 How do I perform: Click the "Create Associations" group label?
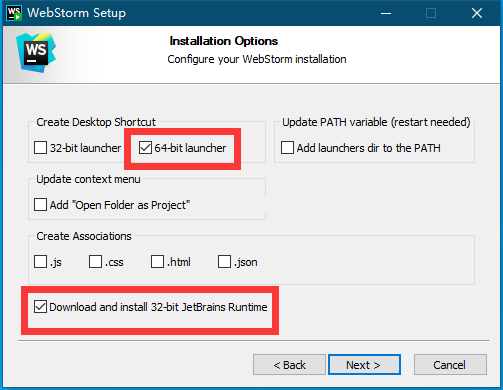pos(84,236)
